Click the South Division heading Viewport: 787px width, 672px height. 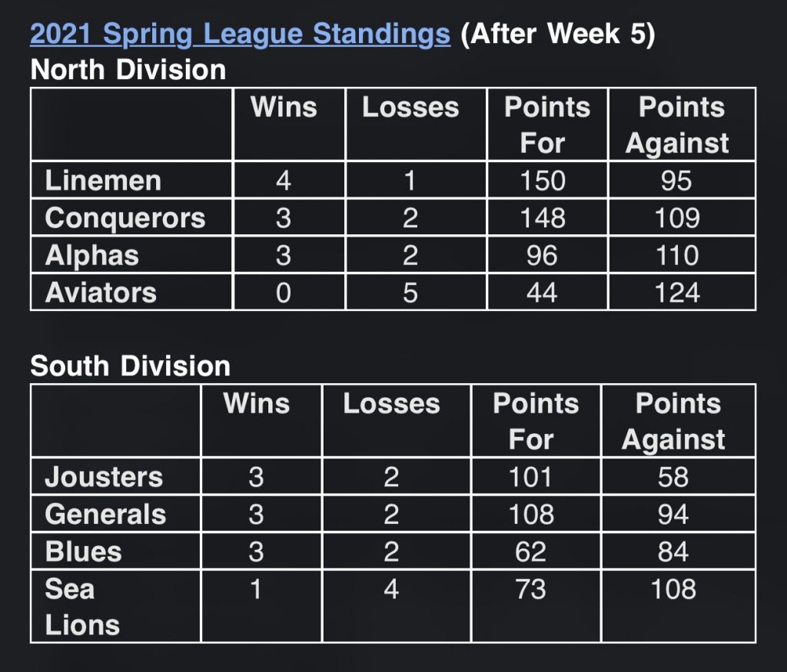pyautogui.click(x=130, y=366)
